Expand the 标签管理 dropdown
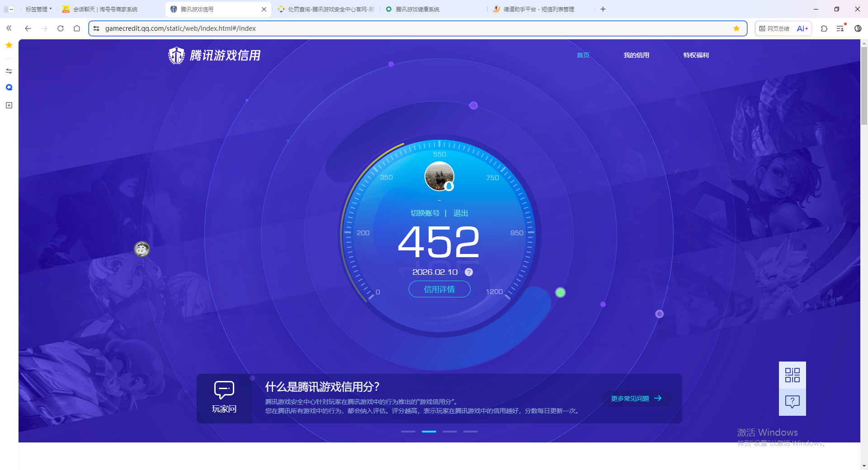The image size is (868, 470). click(38, 9)
